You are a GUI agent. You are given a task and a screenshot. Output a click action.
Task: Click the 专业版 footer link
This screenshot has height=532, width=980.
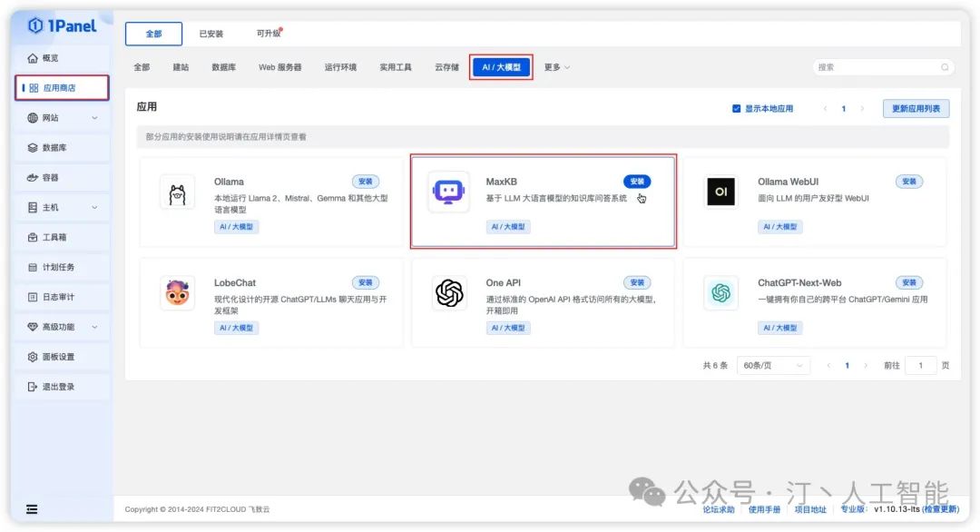tap(852, 509)
